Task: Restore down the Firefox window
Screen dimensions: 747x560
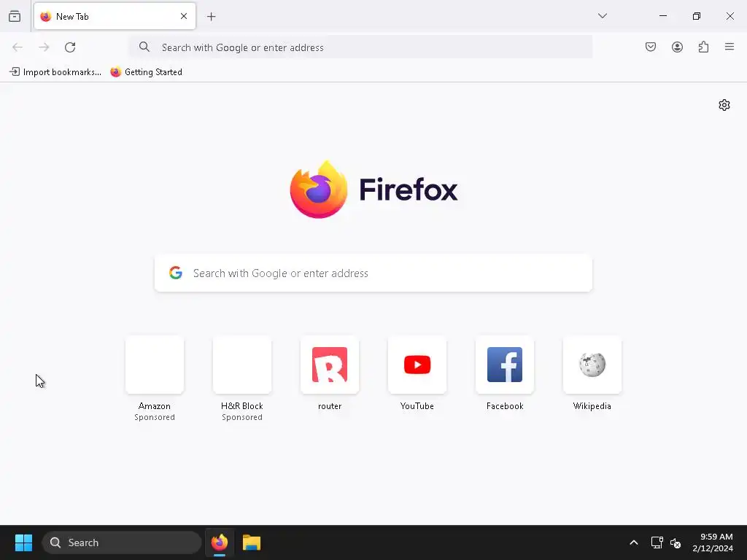Action: point(697,16)
